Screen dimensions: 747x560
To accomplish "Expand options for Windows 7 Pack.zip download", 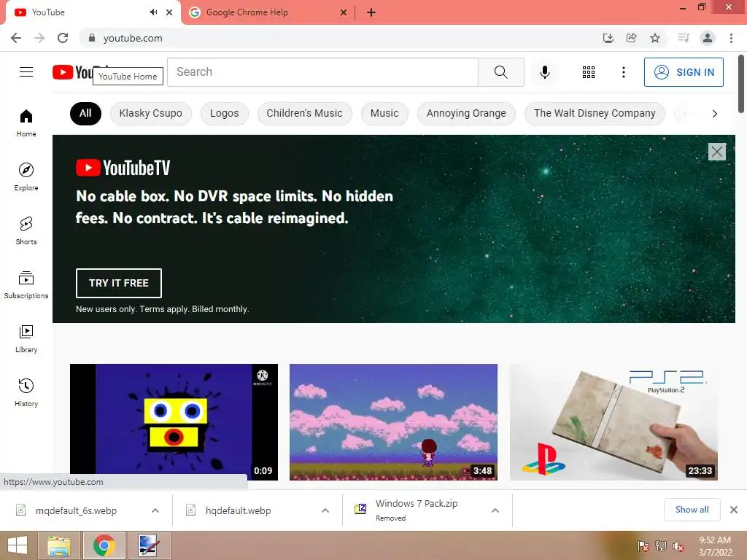I will pos(495,510).
